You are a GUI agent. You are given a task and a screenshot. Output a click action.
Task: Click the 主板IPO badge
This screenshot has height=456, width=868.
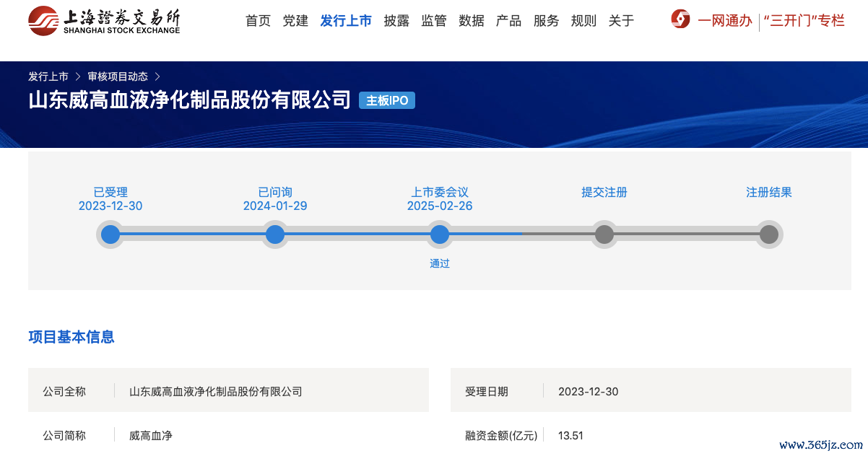[x=387, y=100]
